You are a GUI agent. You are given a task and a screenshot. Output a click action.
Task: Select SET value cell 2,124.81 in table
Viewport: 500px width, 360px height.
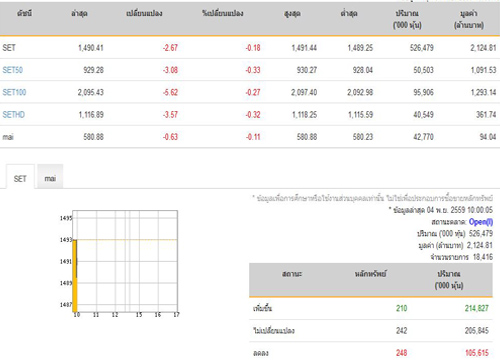point(483,48)
